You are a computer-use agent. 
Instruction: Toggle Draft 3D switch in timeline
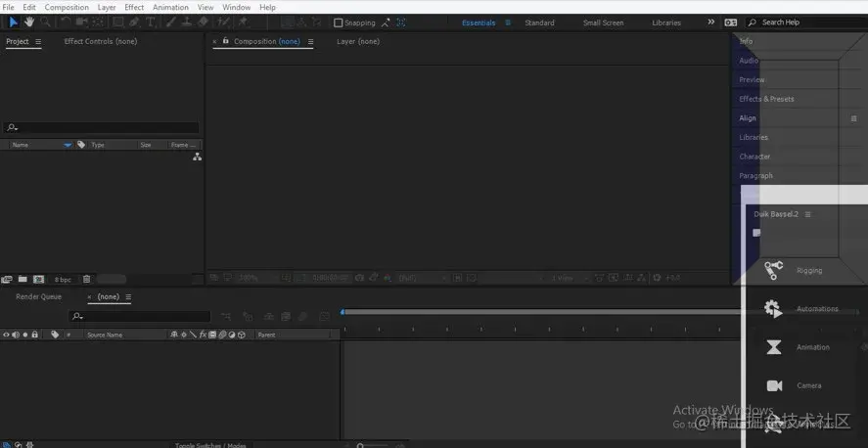[x=248, y=316]
